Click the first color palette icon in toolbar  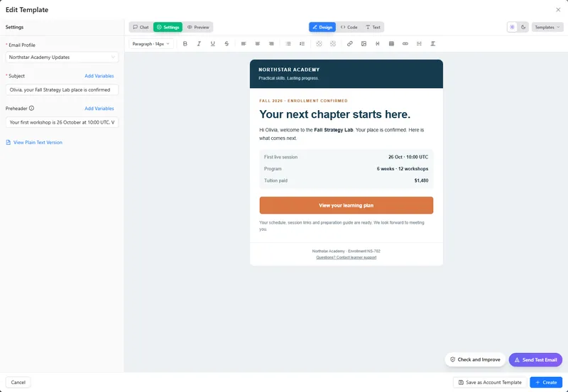pos(319,44)
